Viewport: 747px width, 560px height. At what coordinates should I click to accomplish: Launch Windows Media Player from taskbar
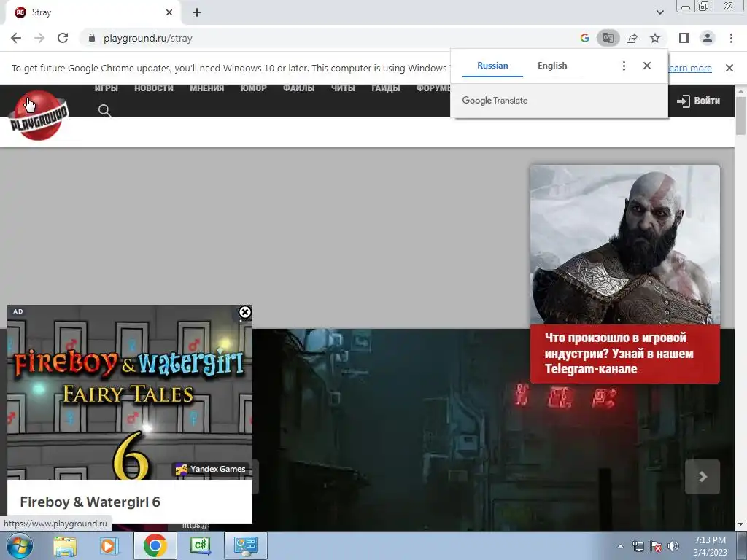tap(109, 545)
